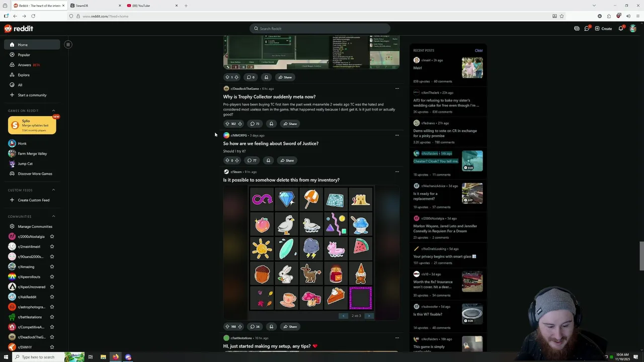Image resolution: width=644 pixels, height=362 pixels.
Task: Favorite r/battlestations with the star
Action: (x=52, y=317)
